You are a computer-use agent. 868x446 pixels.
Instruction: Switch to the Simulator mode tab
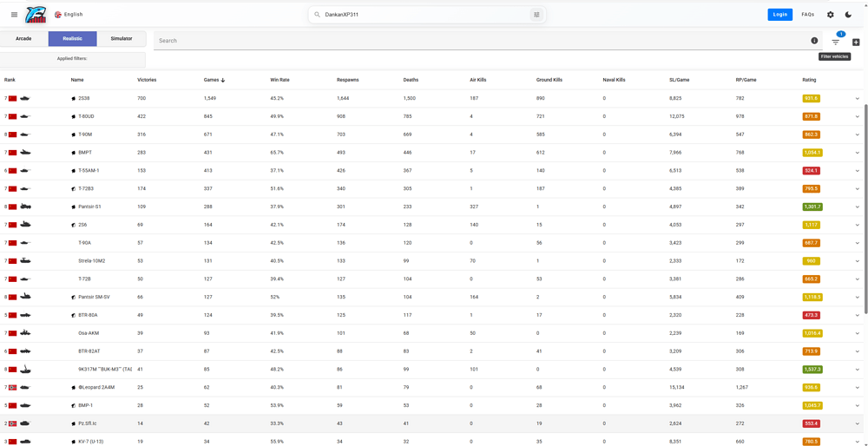coord(122,39)
